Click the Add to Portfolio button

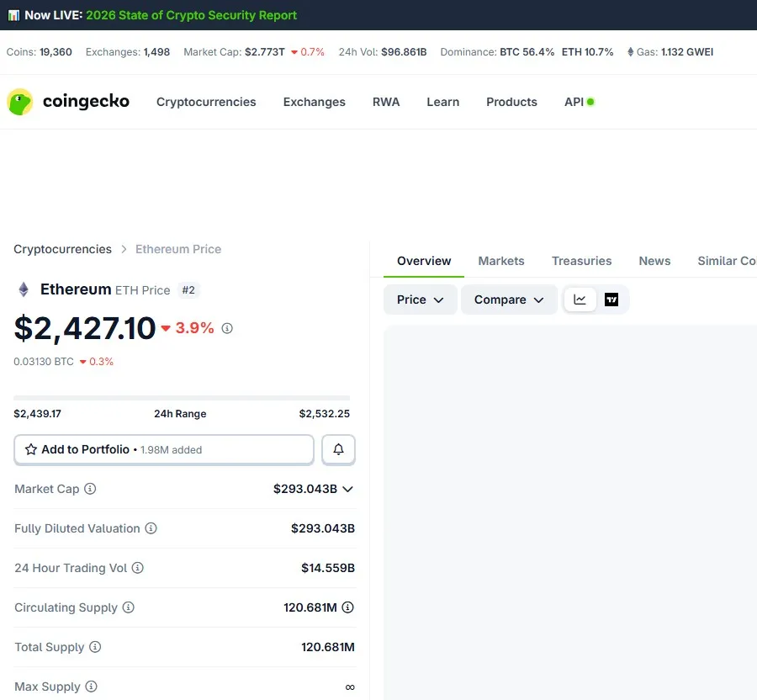(x=164, y=449)
